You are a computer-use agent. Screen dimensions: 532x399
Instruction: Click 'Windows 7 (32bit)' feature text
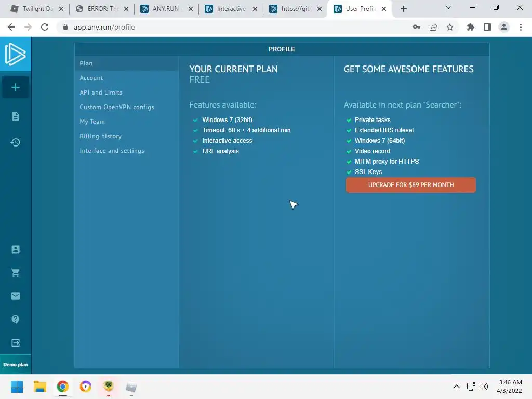tap(228, 120)
